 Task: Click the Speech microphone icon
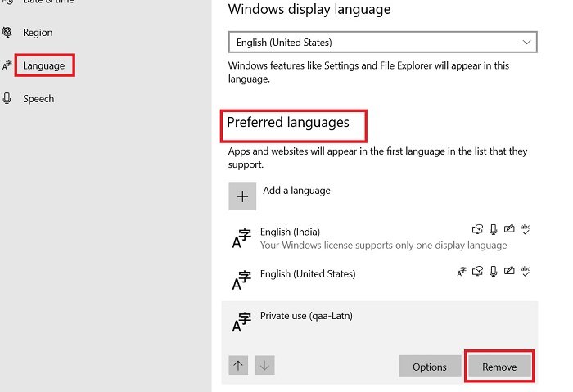[7, 98]
